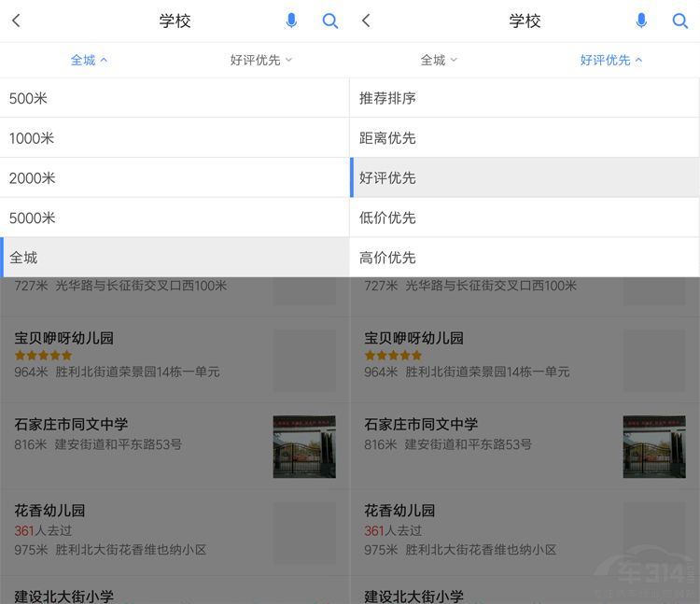Open the gray 好评优先 dropdown on left screen

(x=261, y=60)
